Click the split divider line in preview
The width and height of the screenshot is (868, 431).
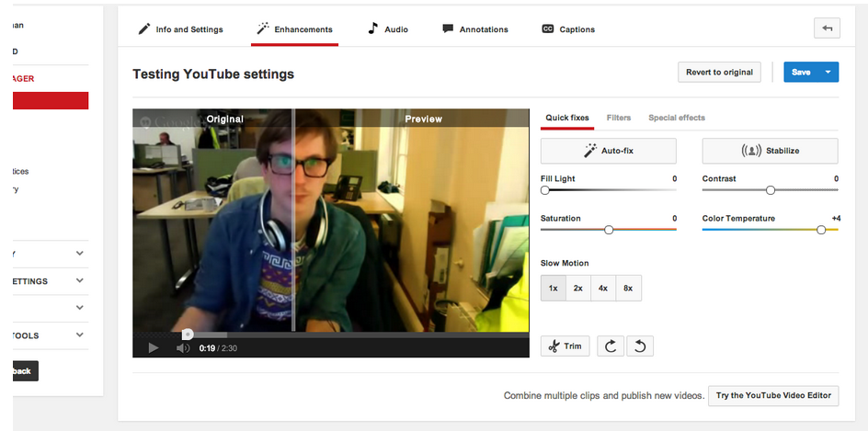pos(294,221)
